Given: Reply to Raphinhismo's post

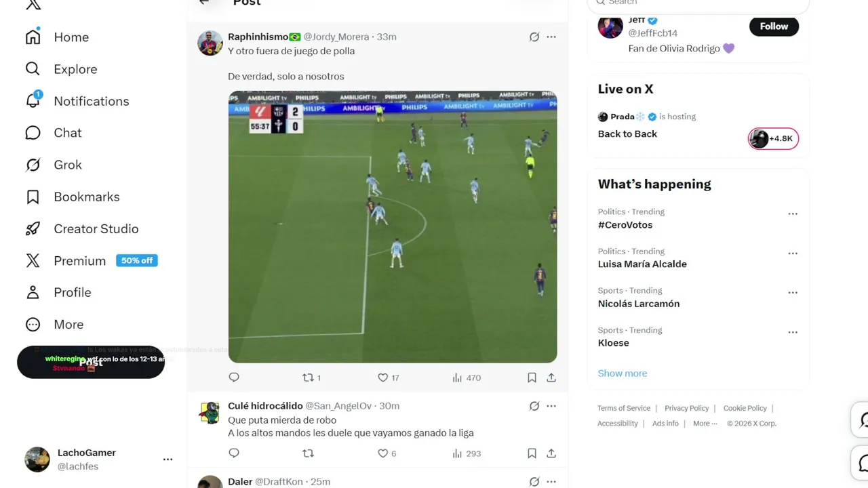Looking at the screenshot, I should point(234,378).
